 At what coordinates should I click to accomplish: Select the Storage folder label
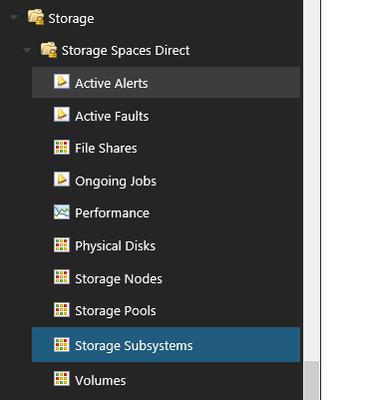click(71, 19)
